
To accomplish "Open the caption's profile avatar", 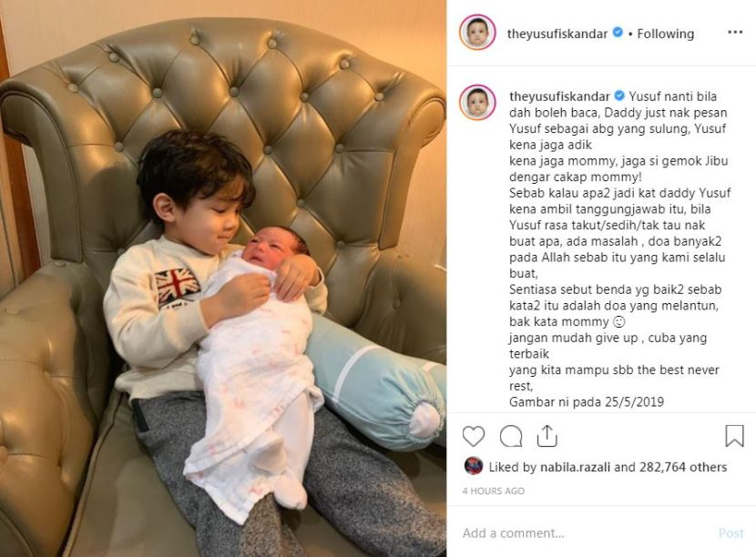I will click(477, 102).
